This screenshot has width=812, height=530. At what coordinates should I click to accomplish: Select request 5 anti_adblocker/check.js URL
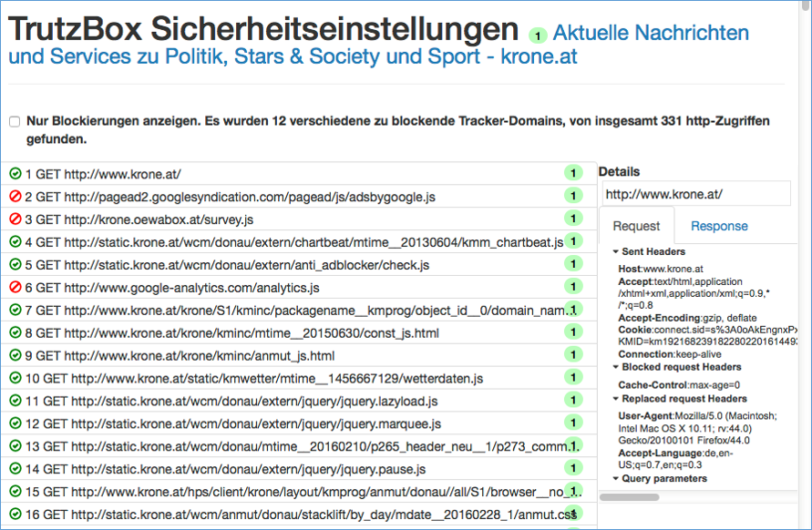pos(227,265)
